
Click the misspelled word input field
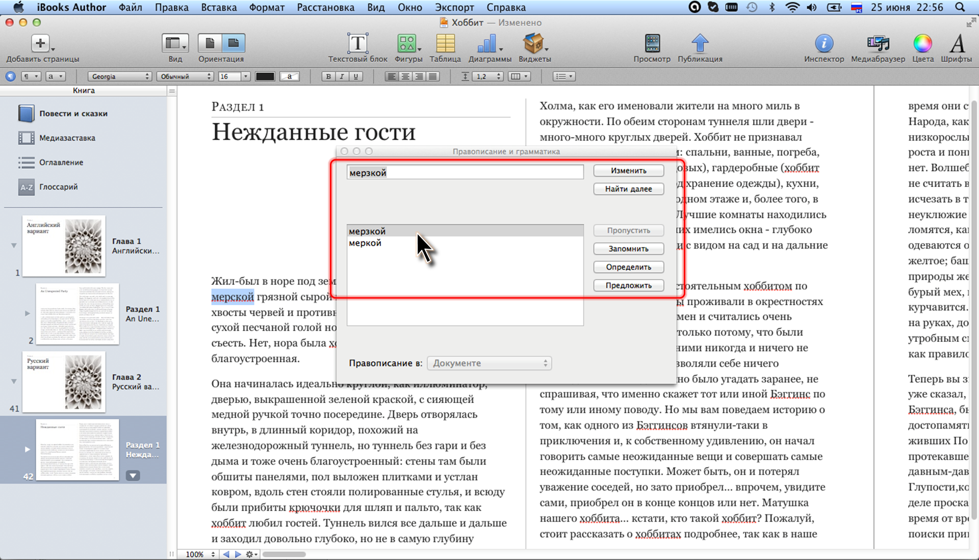[465, 172]
